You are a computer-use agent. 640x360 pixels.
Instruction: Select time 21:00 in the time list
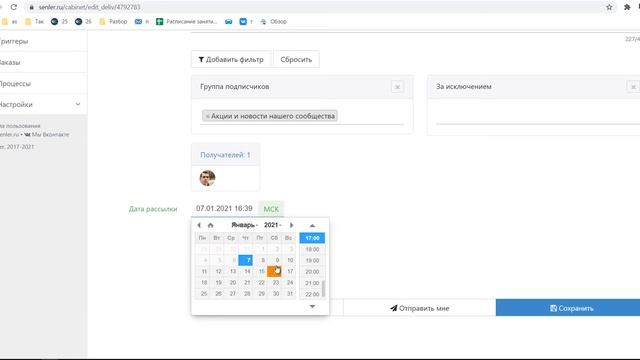point(312,283)
